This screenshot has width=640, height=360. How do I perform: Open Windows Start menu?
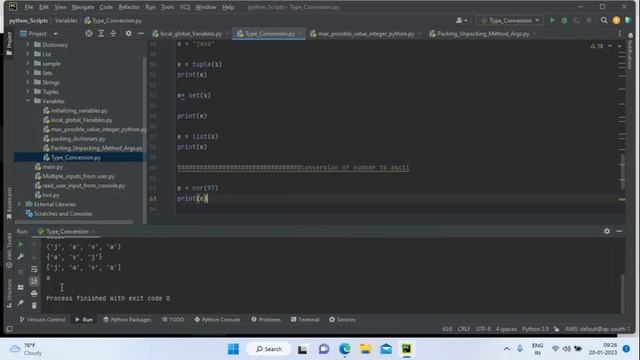tap(233, 349)
